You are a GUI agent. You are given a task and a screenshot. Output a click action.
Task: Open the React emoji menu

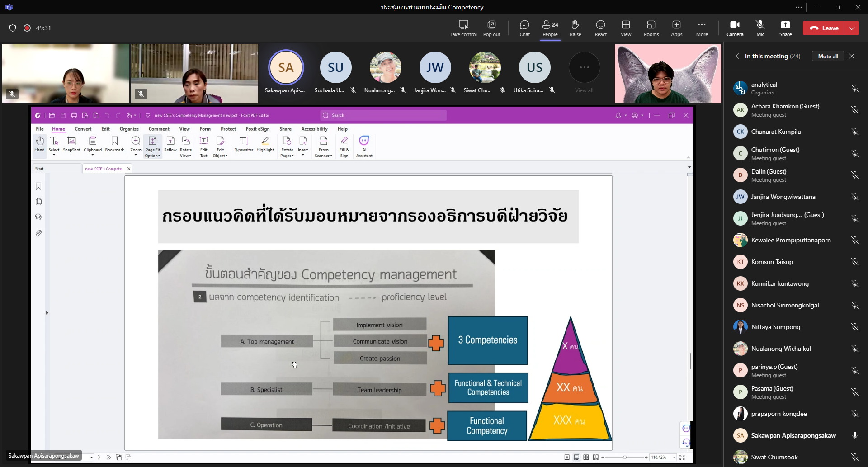[600, 28]
